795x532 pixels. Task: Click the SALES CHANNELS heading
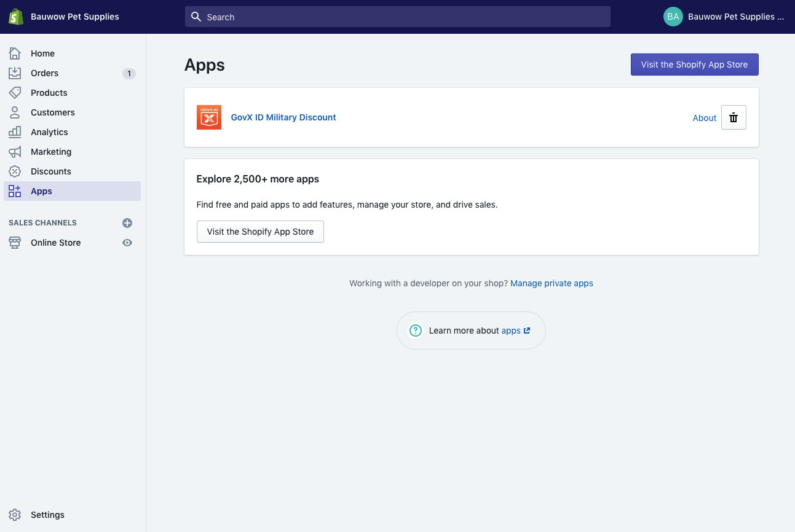pos(42,223)
